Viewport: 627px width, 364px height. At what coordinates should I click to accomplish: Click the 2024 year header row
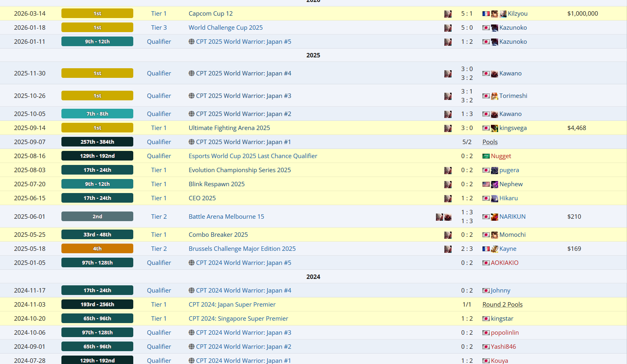pyautogui.click(x=313, y=277)
